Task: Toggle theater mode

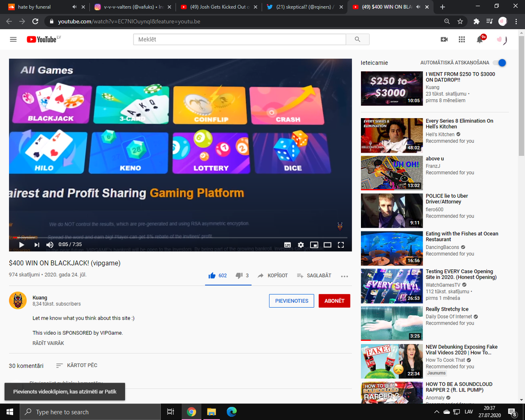Action: click(x=327, y=245)
